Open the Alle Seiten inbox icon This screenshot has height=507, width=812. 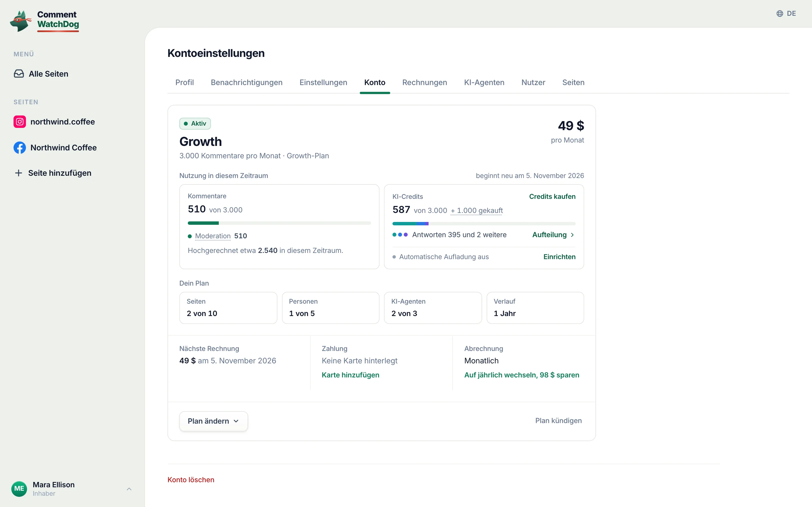pyautogui.click(x=19, y=74)
